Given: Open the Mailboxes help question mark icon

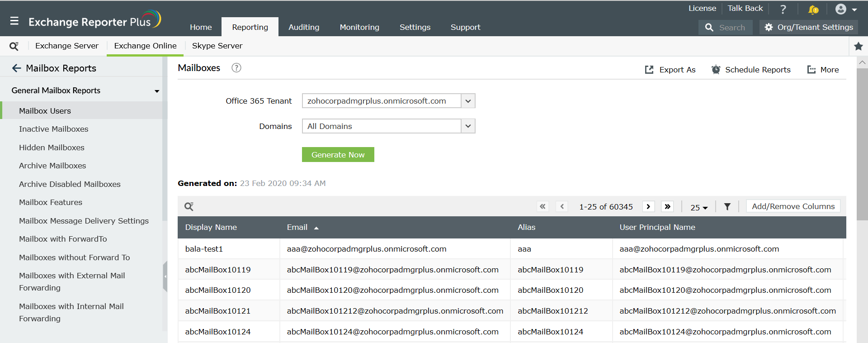Looking at the screenshot, I should click(236, 67).
